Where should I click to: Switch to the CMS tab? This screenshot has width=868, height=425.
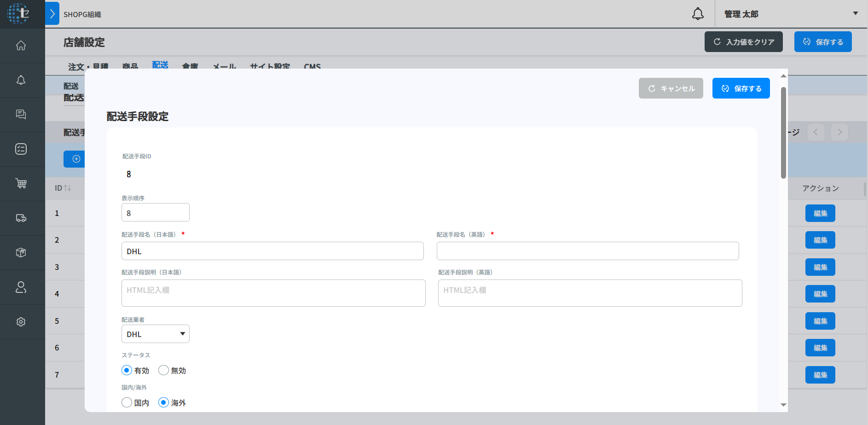pos(312,66)
